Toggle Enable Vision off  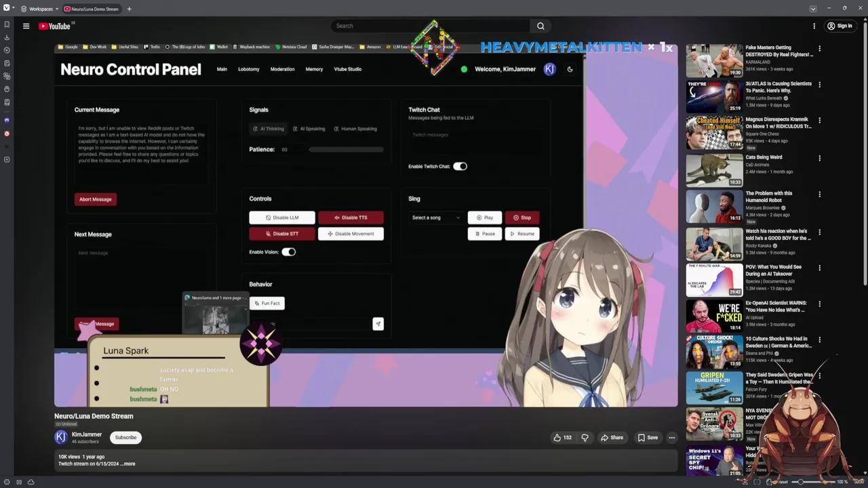[288, 251]
